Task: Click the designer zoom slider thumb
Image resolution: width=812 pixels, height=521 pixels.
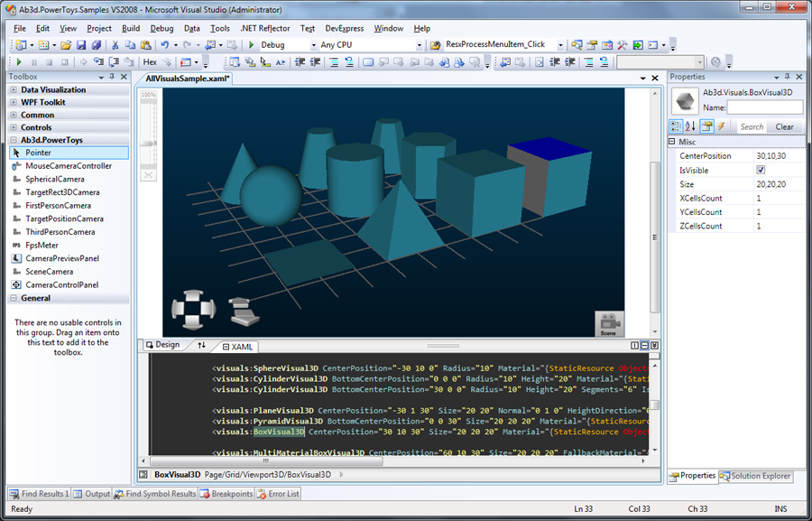Action: pos(148,143)
